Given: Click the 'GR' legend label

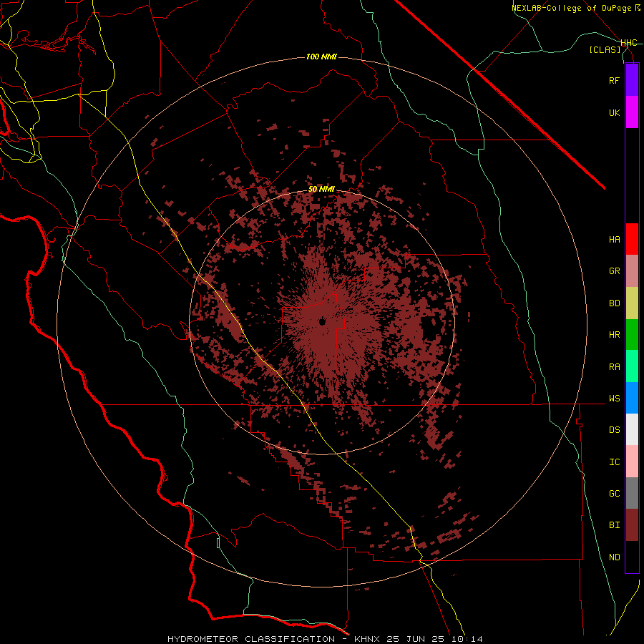Looking at the screenshot, I should pyautogui.click(x=614, y=271).
